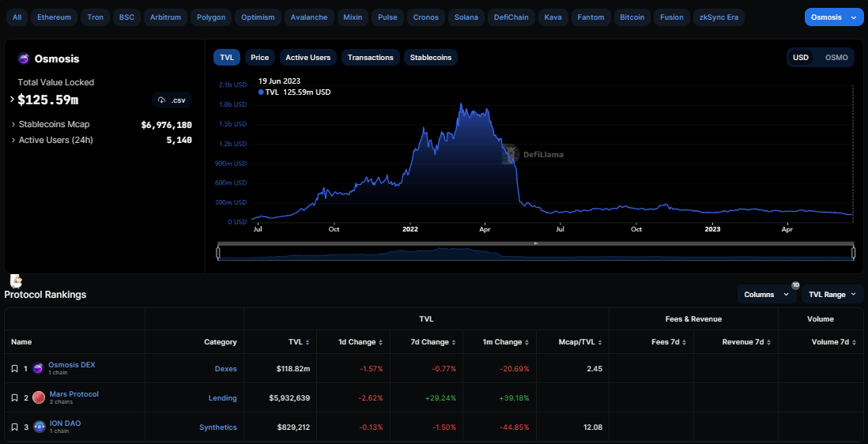Image resolution: width=868 pixels, height=444 pixels.
Task: Bookmark the ION DAO row
Action: pos(14,427)
